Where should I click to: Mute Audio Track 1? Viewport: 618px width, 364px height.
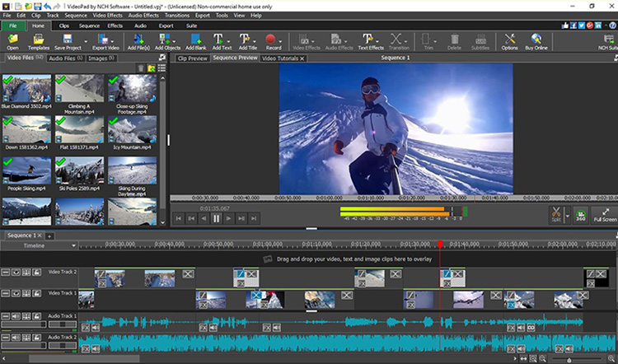point(16,316)
